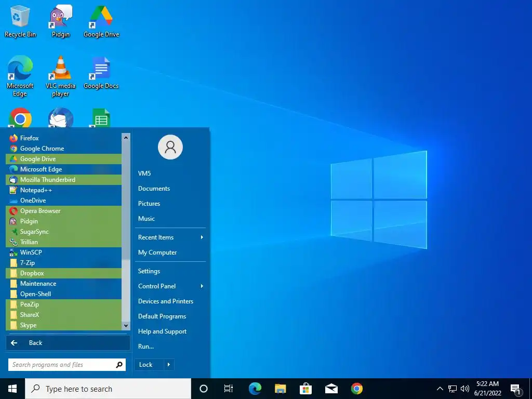Click the Lock button
This screenshot has height=399, width=532.
(x=149, y=365)
